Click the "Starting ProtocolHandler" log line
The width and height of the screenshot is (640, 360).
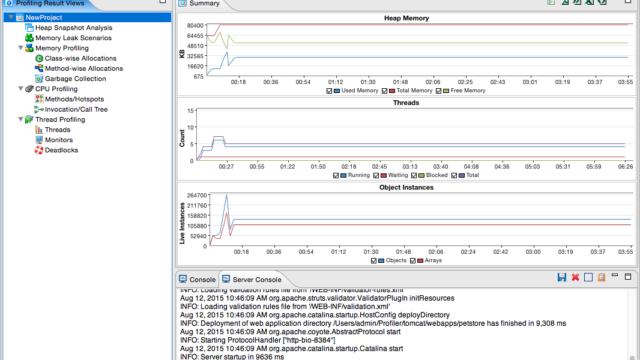tap(258, 340)
